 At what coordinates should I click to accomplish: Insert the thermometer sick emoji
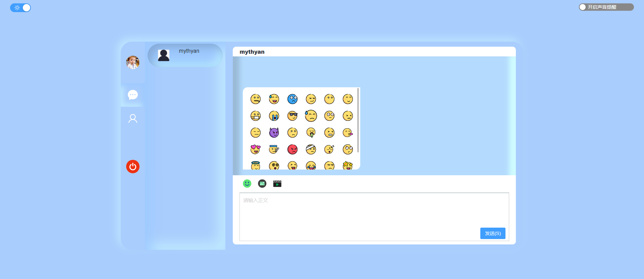pos(274,149)
